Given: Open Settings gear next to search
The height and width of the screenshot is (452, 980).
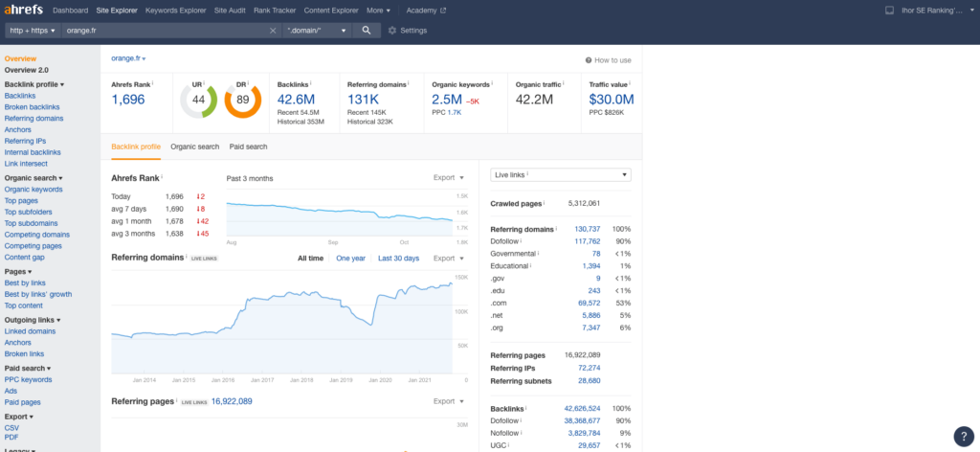Looking at the screenshot, I should pyautogui.click(x=408, y=30).
